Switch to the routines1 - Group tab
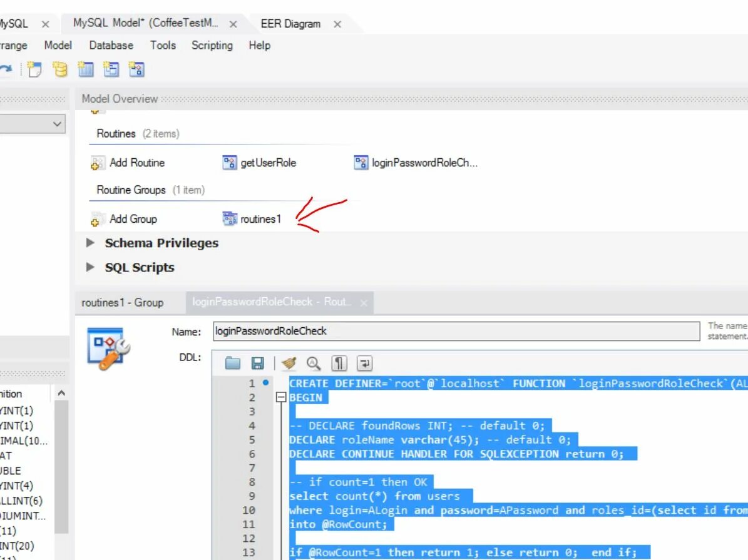This screenshot has height=560, width=748. (123, 303)
